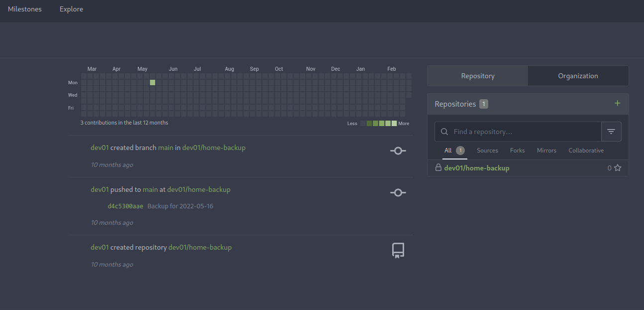Image resolution: width=644 pixels, height=310 pixels.
Task: Open dev01/home-backup from pushed entry
Action: coord(199,189)
